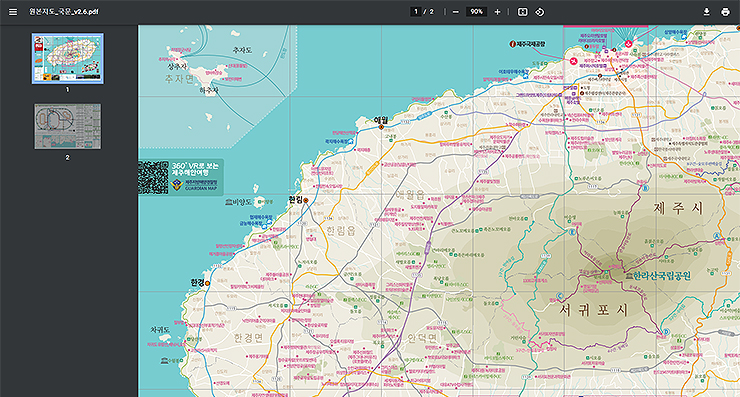The height and width of the screenshot is (397, 740).
Task: Download the PDF file
Action: tap(706, 12)
